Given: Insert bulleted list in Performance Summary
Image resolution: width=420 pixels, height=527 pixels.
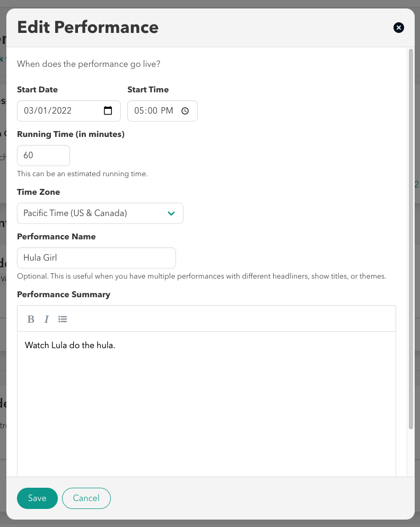Looking at the screenshot, I should 63,319.
